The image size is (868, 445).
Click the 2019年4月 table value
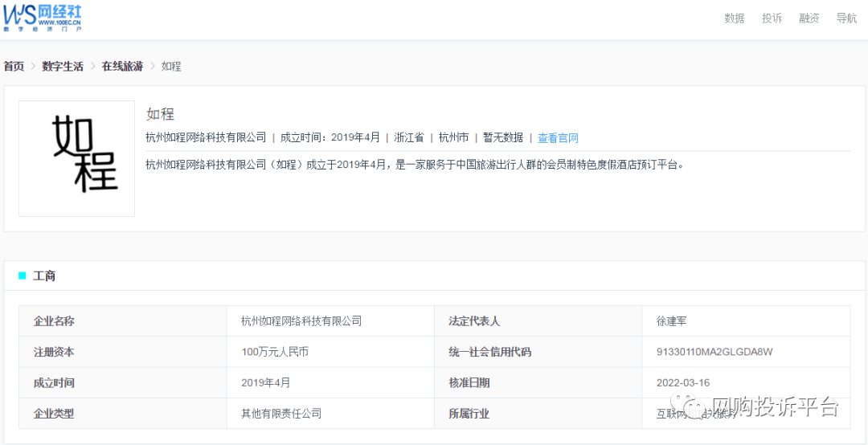point(266,382)
